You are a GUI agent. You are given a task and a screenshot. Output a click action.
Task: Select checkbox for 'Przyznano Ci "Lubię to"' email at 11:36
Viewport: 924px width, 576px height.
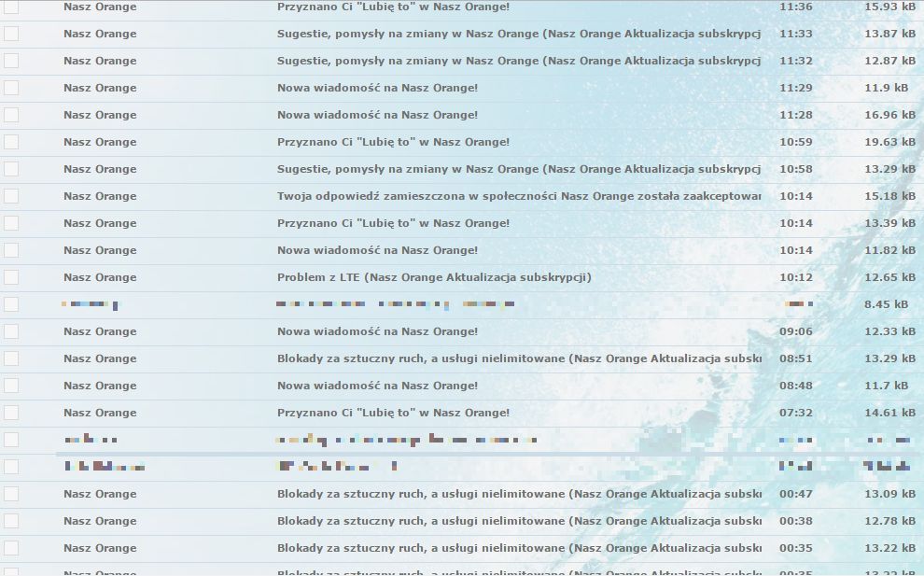(11, 7)
